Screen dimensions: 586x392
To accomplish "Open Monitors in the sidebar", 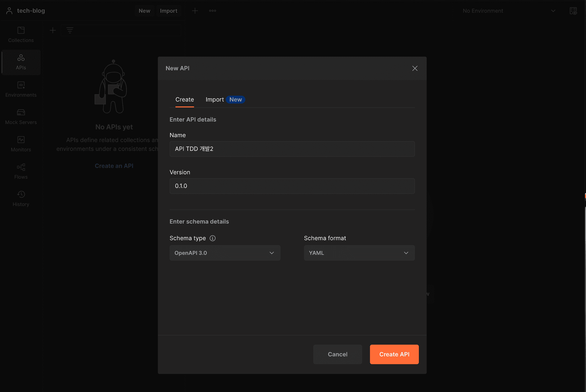I will (21, 144).
